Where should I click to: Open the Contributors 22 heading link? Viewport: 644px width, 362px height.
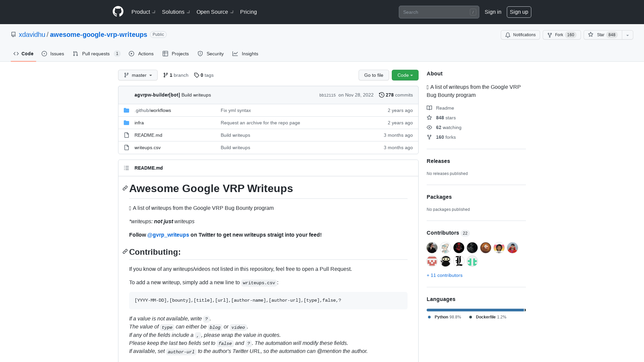448,233
